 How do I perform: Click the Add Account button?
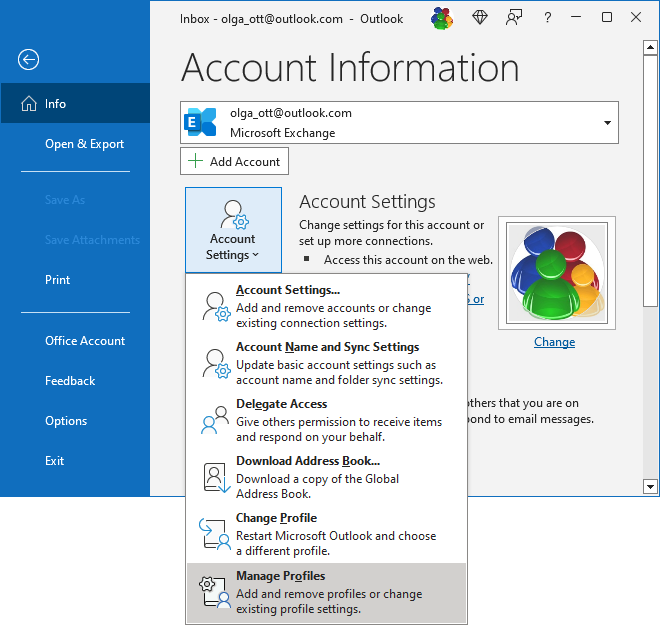(234, 161)
